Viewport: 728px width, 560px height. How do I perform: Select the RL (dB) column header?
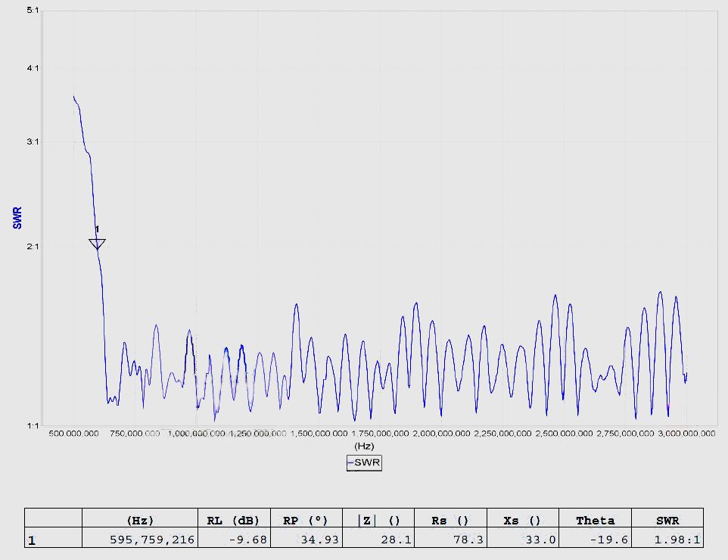pyautogui.click(x=234, y=520)
